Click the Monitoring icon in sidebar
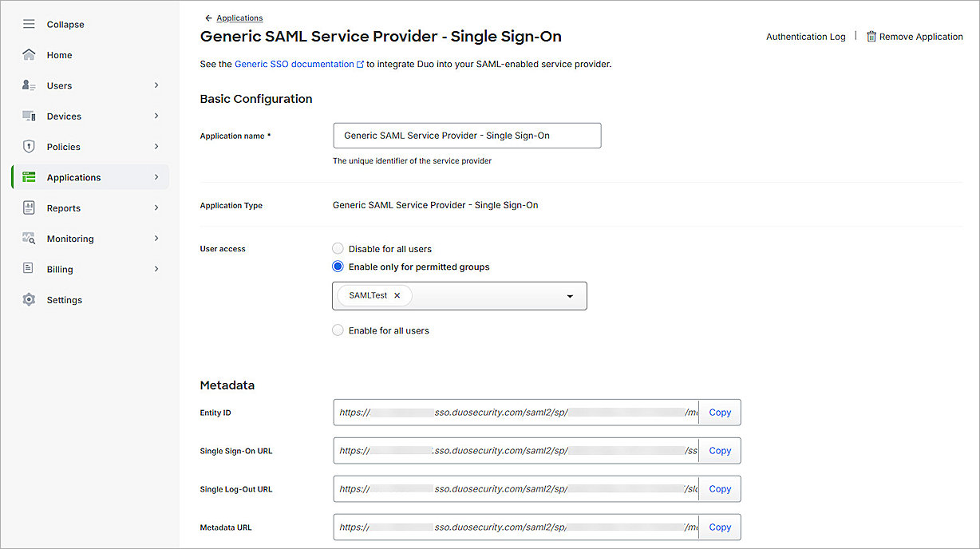The image size is (980, 549). click(29, 239)
